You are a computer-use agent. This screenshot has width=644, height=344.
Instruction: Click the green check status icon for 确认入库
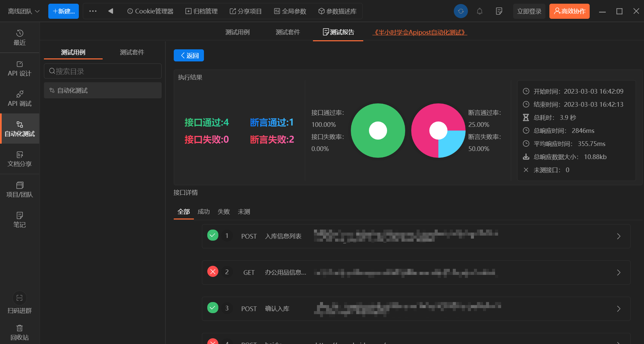[213, 308]
